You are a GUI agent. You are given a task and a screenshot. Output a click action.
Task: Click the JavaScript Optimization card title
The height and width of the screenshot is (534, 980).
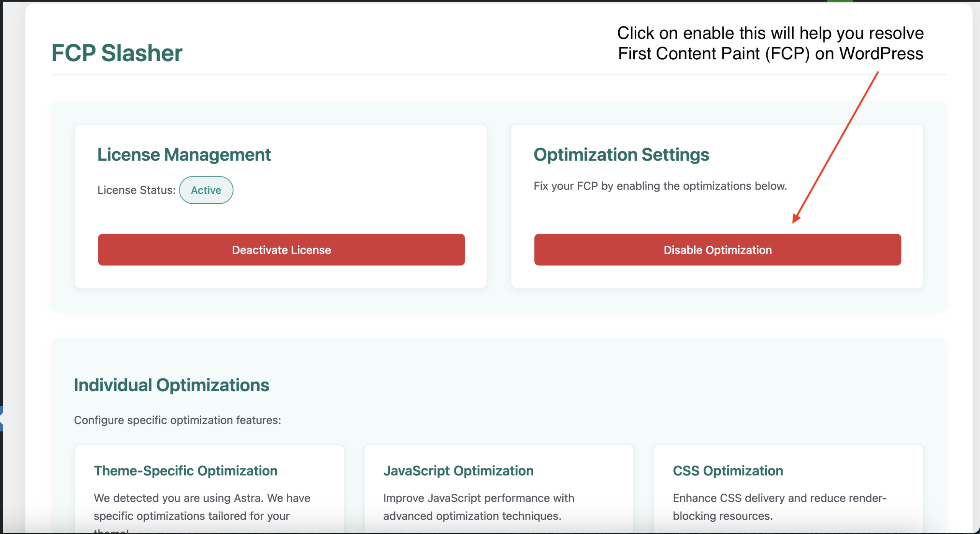pyautogui.click(x=458, y=471)
